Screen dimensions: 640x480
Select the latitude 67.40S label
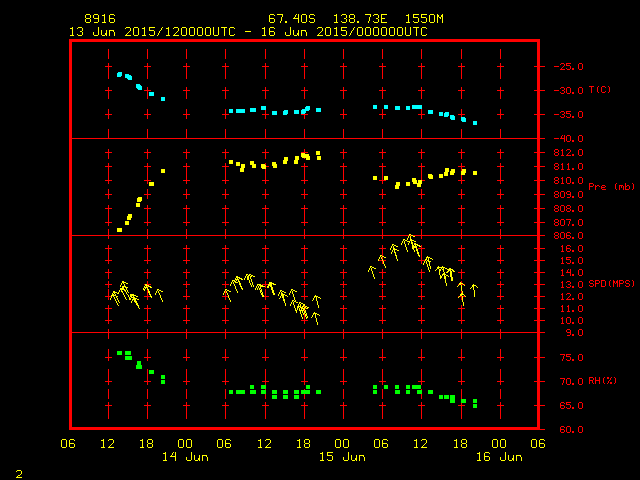click(x=290, y=19)
